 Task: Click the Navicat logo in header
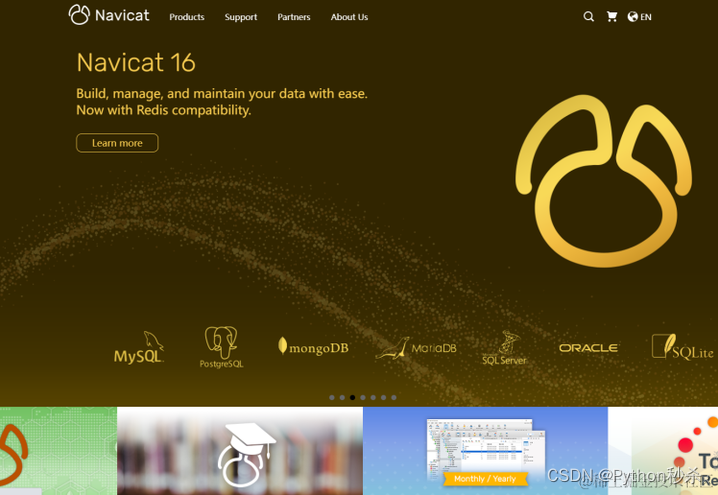[x=109, y=15]
